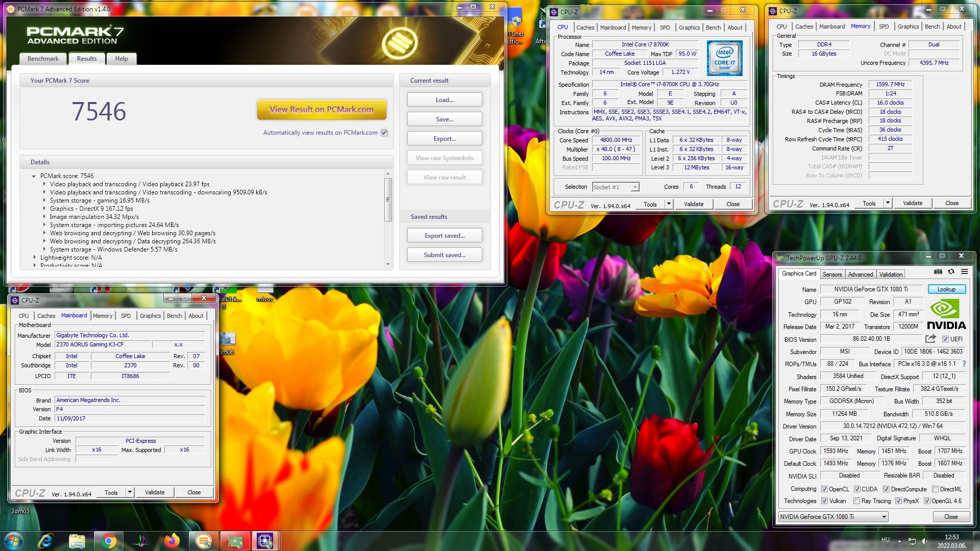Click the PCMark 7 title bar icon
This screenshot has width=980, height=551.
(x=11, y=9)
